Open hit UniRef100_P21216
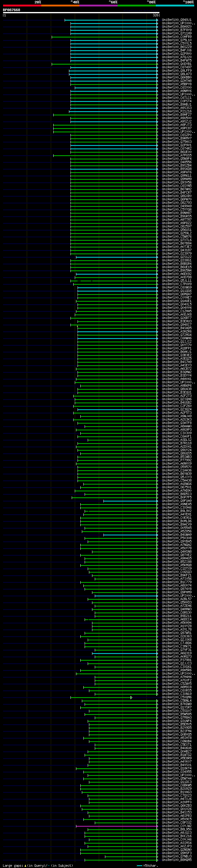This screenshot has width=197, height=868. 177,111
